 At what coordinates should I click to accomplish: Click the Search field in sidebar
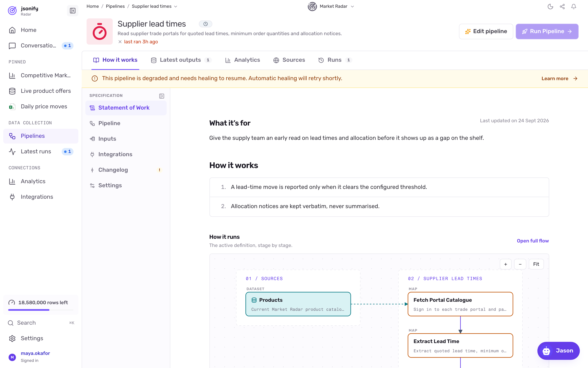pos(41,323)
